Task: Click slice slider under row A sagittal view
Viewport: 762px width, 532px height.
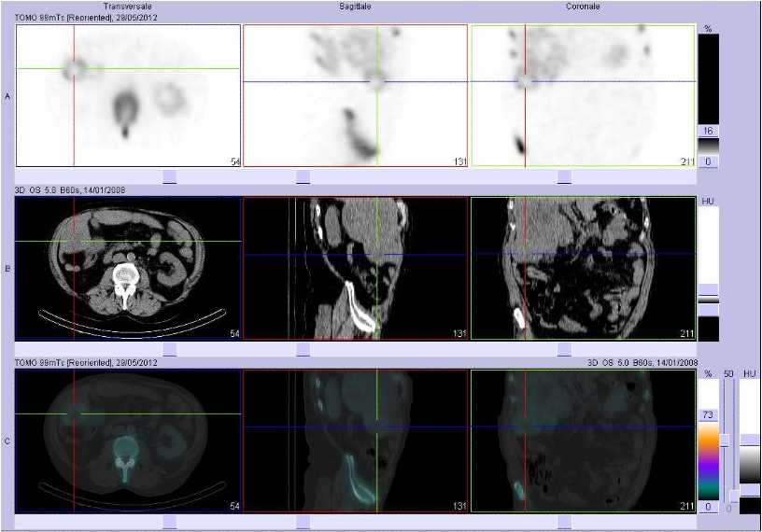Action: point(303,176)
